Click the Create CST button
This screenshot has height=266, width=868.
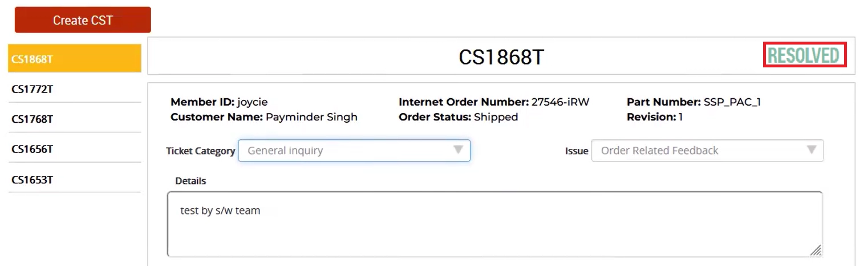point(83,20)
